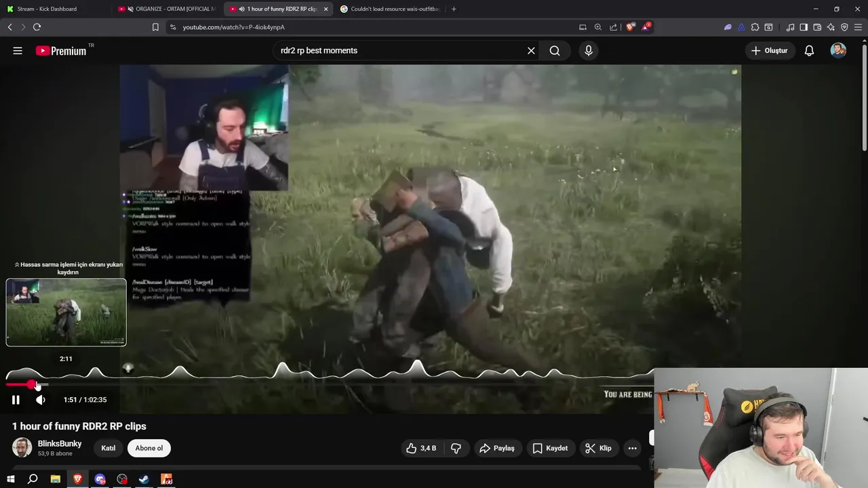This screenshot has width=868, height=488.
Task: Like the video with thumbs up
Action: pos(421,448)
